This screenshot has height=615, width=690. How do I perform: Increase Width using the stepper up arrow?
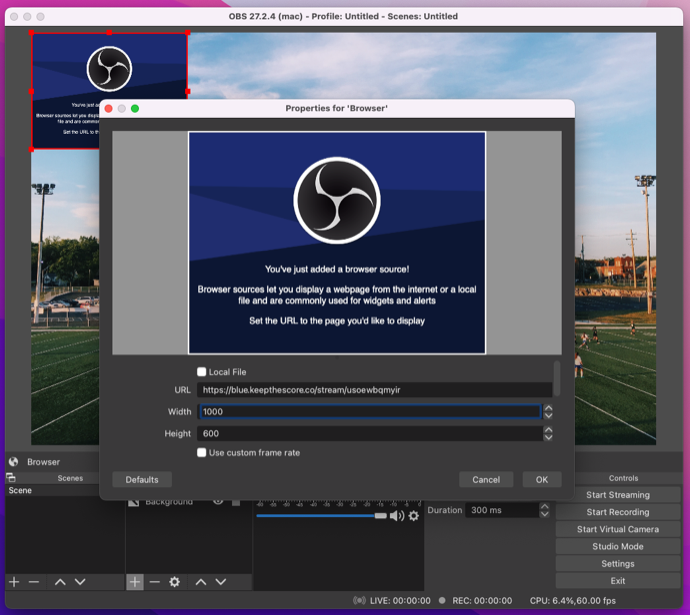coord(548,408)
